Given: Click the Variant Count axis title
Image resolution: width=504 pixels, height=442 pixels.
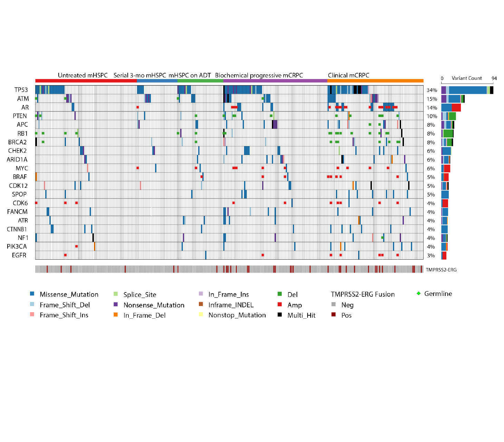Looking at the screenshot, I should pos(467,78).
